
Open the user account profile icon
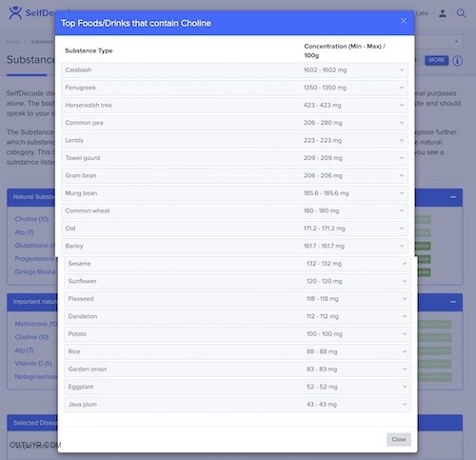[x=443, y=13]
